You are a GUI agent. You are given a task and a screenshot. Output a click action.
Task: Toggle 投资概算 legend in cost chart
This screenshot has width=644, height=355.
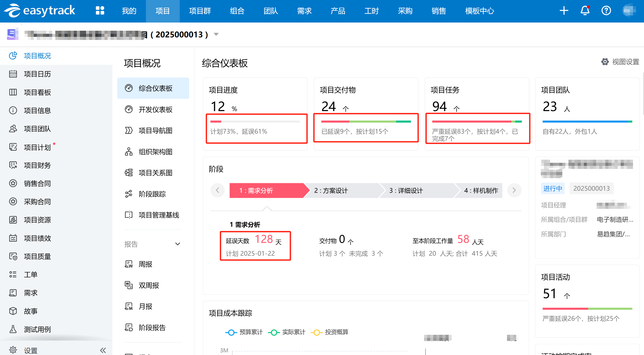(329, 332)
